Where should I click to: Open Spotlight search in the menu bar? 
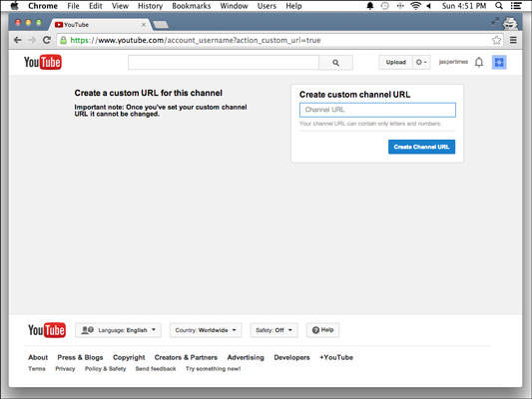point(499,6)
